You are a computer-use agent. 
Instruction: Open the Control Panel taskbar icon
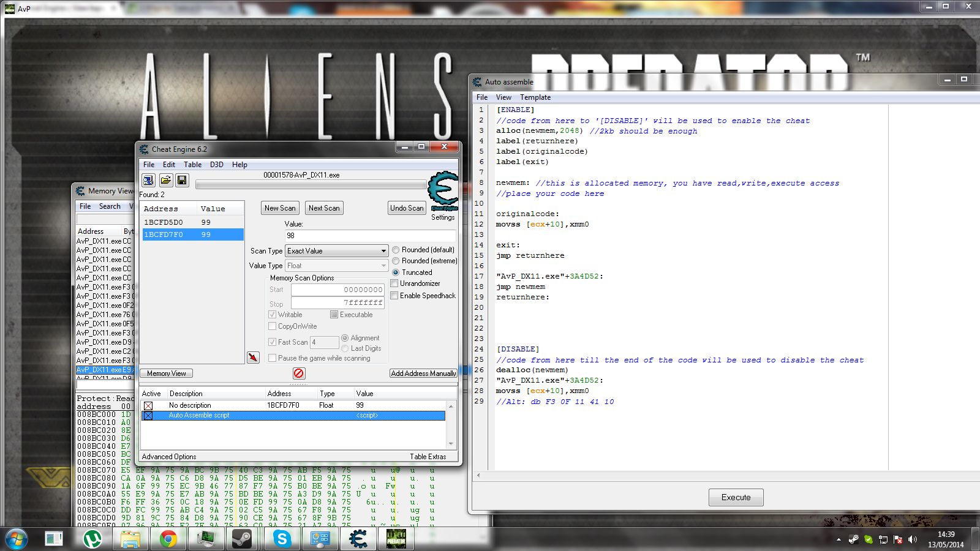[320, 539]
